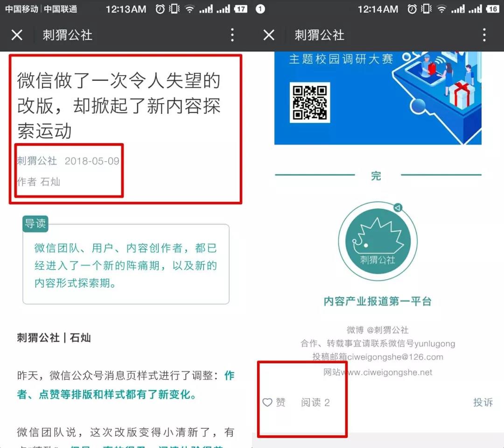Tap the battery indicator showing 17
Viewport: 504px width, 448px height.
[240, 9]
